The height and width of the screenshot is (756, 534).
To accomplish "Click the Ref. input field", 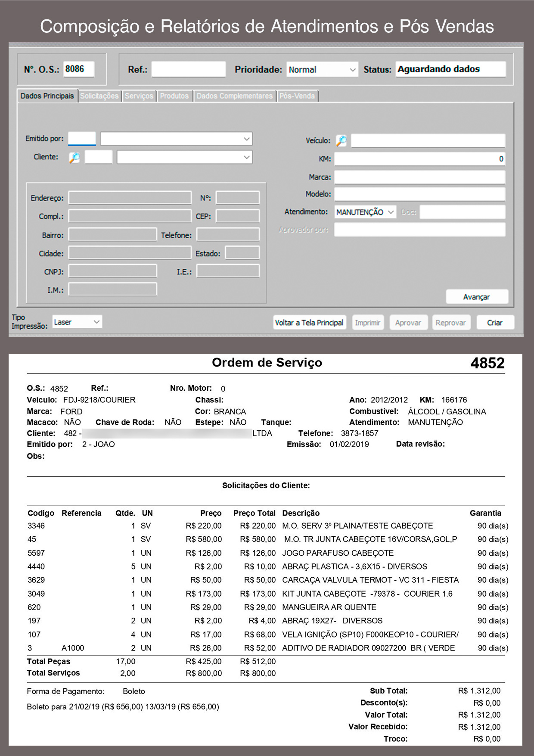I will (x=189, y=69).
